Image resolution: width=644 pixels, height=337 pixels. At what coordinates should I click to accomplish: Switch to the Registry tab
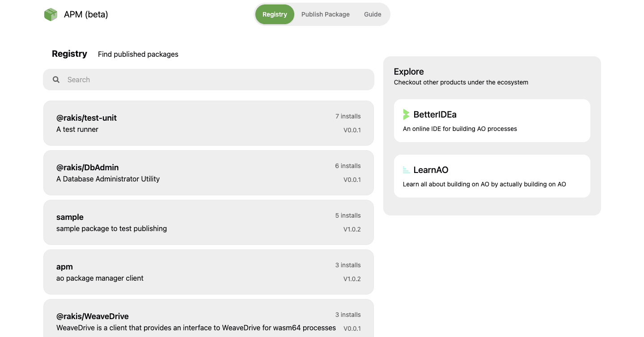275,14
